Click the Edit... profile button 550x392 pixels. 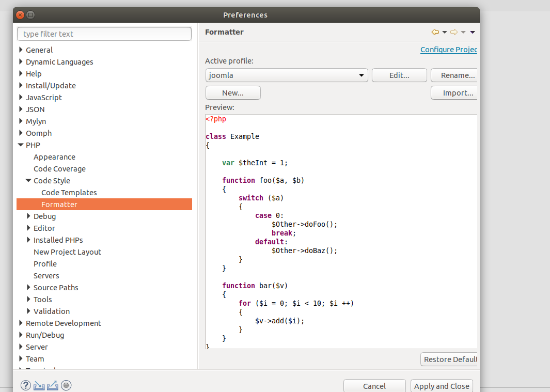pyautogui.click(x=399, y=75)
